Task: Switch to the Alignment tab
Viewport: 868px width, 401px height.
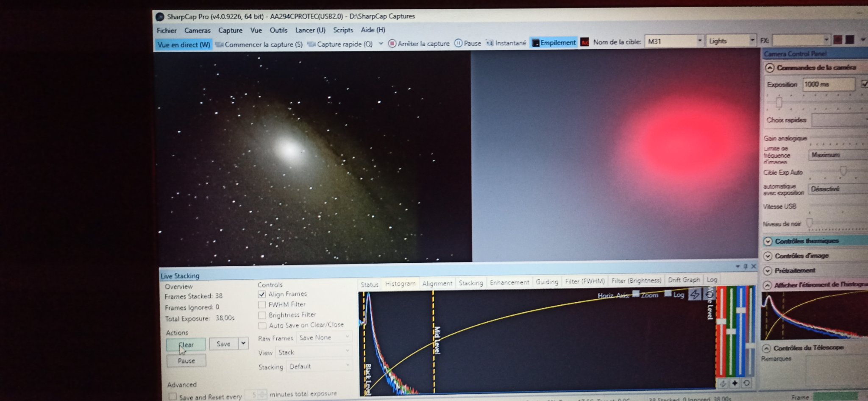Action: 437,283
